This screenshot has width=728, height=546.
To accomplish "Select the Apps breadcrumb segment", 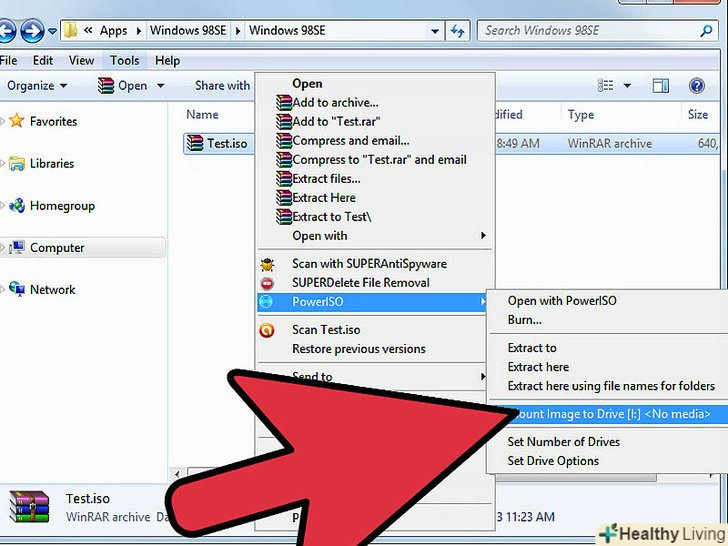I will (x=113, y=31).
